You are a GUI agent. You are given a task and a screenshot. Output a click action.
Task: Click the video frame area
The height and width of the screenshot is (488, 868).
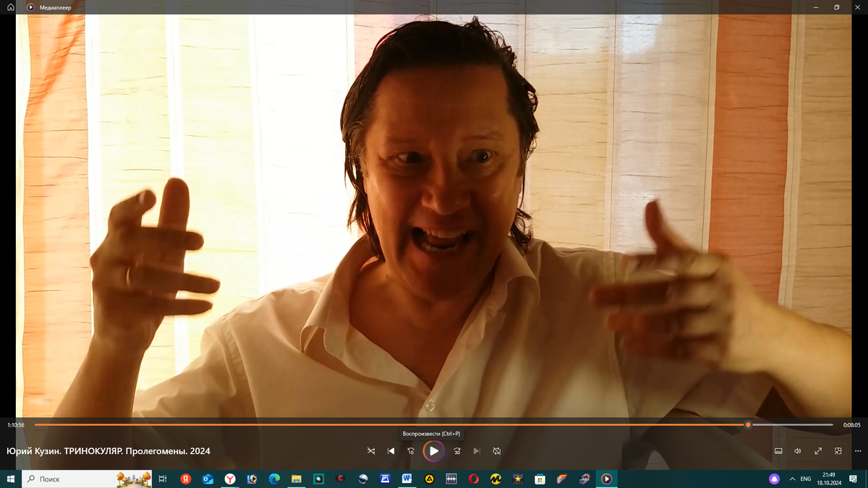(434, 215)
